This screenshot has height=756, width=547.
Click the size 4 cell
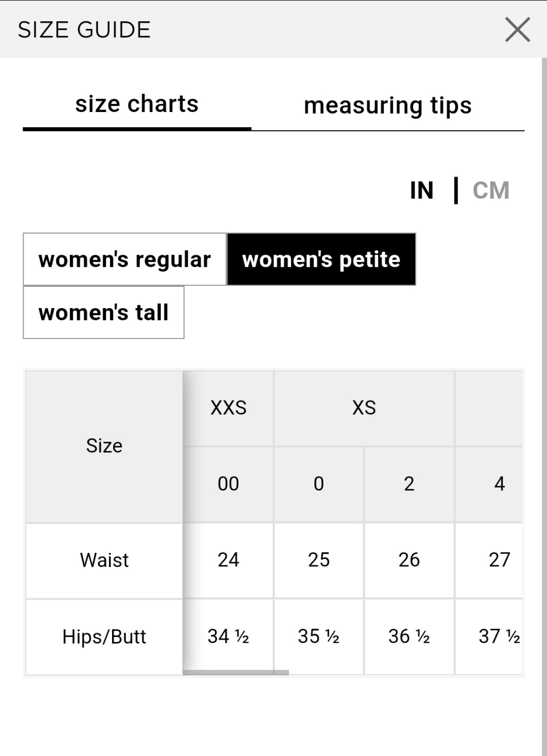(489, 484)
